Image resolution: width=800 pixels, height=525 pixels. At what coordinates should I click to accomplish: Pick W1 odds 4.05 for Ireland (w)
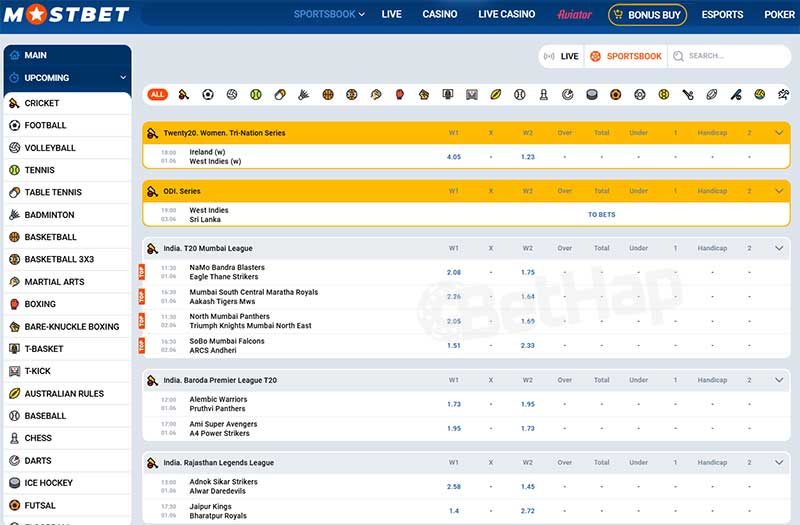pyautogui.click(x=454, y=157)
